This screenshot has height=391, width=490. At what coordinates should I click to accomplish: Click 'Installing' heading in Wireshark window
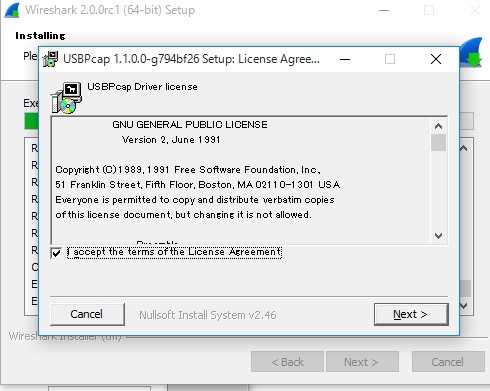pos(40,36)
